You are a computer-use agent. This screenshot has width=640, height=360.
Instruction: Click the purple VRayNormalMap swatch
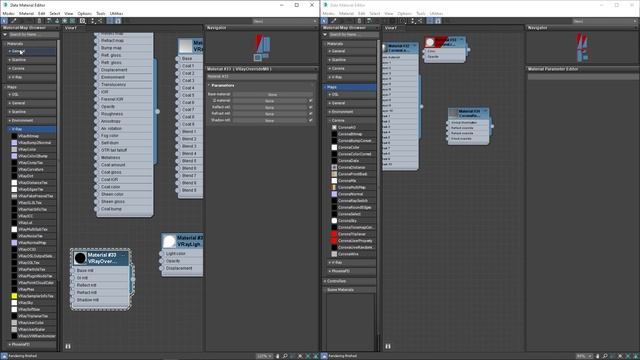[x=14, y=242]
